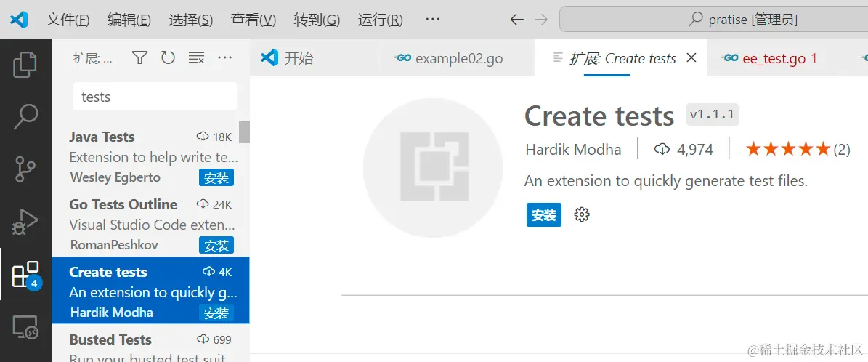Viewport: 868px width, 362px height.
Task: Install the Java Tests extension
Action: (216, 178)
